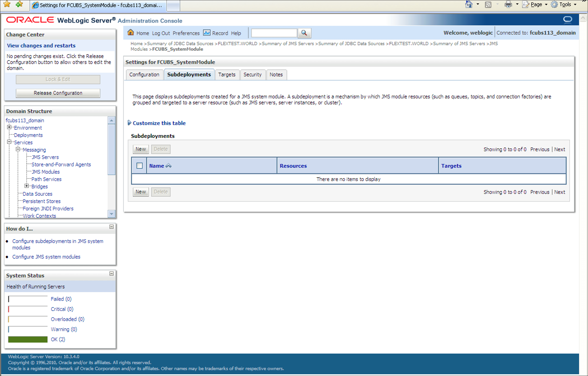588x376 pixels.
Task: Click the browser home page icon
Action: tap(468, 4)
